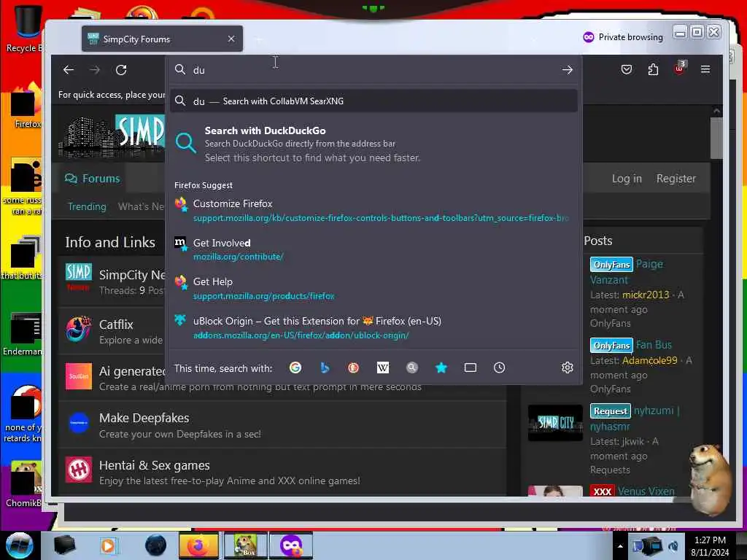Open Hentai & Sex games link
Image resolution: width=747 pixels, height=560 pixels.
point(155,465)
